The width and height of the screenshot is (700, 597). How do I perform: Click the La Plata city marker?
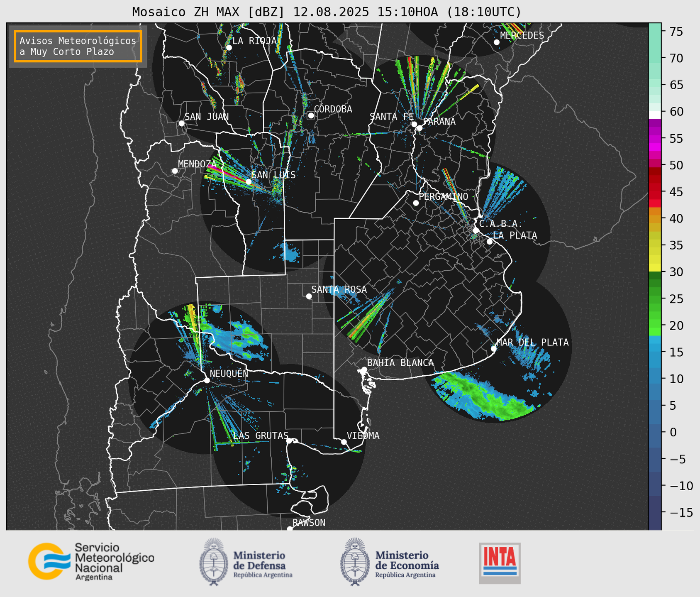point(490,242)
